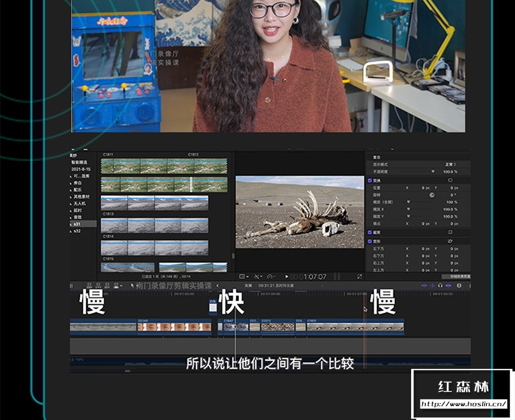Click the crop on-screen control icon
This screenshot has width=515, height=420.
pyautogui.click(x=450, y=233)
